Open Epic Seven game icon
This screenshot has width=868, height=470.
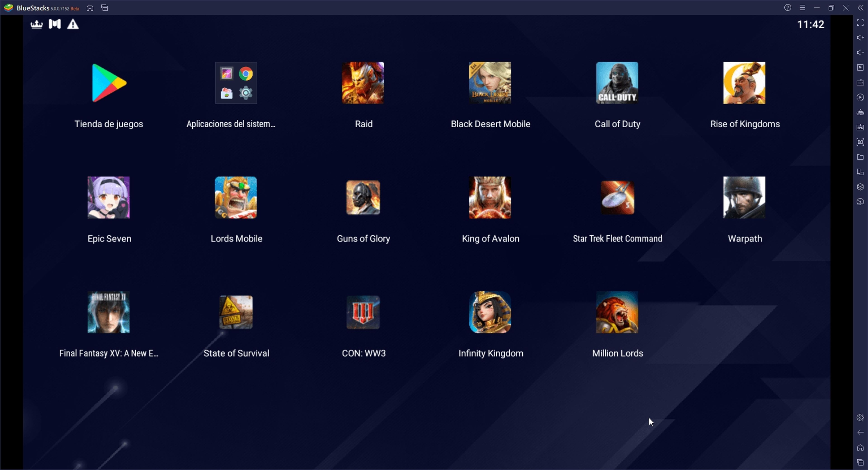point(108,198)
